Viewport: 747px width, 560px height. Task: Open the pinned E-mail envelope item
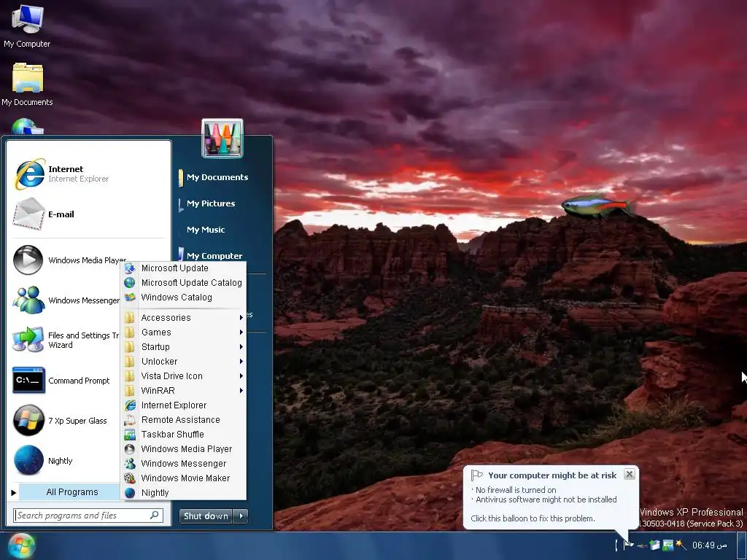[x=88, y=214]
